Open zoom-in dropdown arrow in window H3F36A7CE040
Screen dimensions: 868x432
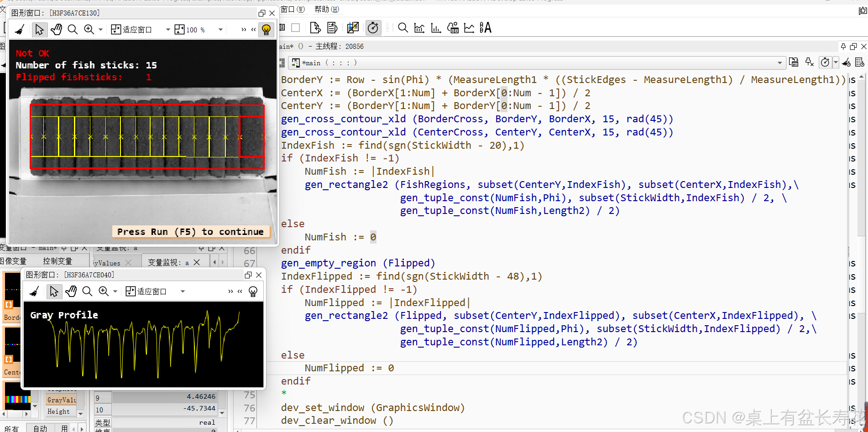115,291
